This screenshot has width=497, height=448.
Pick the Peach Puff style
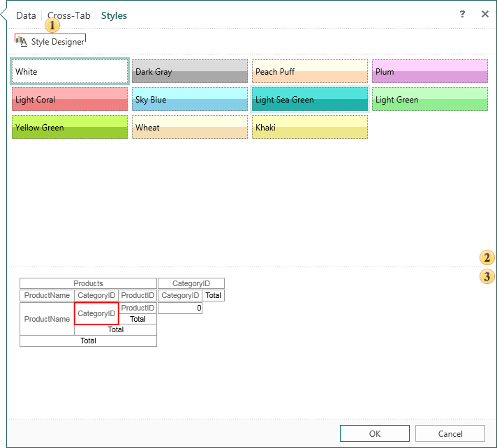click(x=310, y=71)
